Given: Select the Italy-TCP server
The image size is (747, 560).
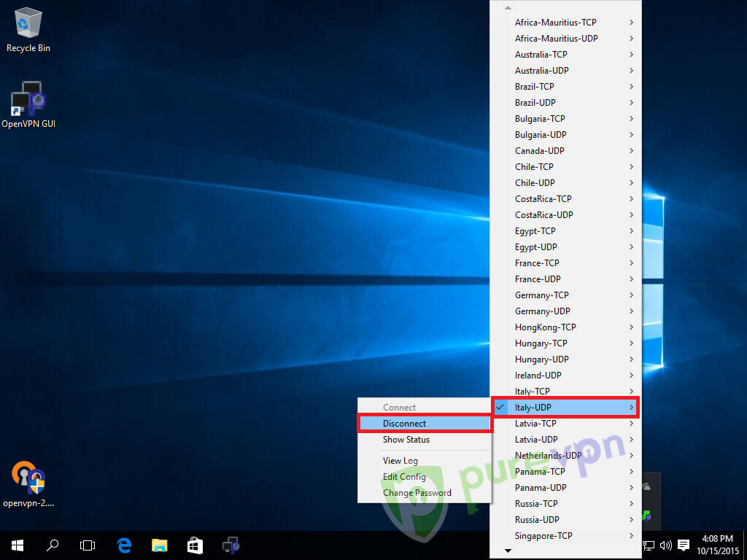Looking at the screenshot, I should (x=565, y=392).
